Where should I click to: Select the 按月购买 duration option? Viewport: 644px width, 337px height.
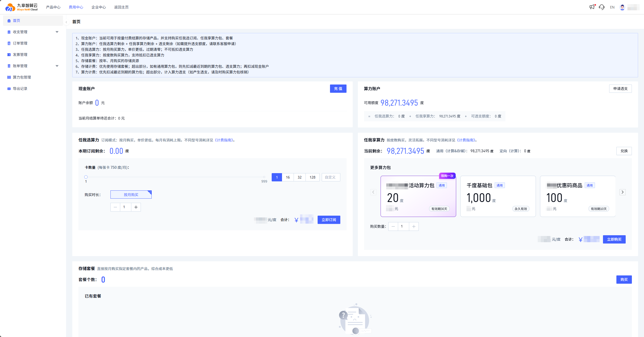pyautogui.click(x=131, y=195)
